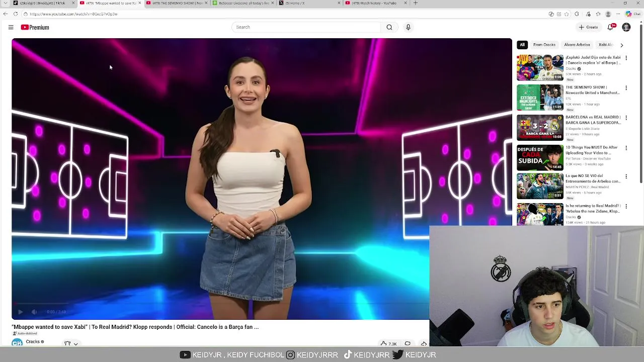Switch to Home / X browser tab
Image resolution: width=644 pixels, height=362 pixels.
(309, 3)
